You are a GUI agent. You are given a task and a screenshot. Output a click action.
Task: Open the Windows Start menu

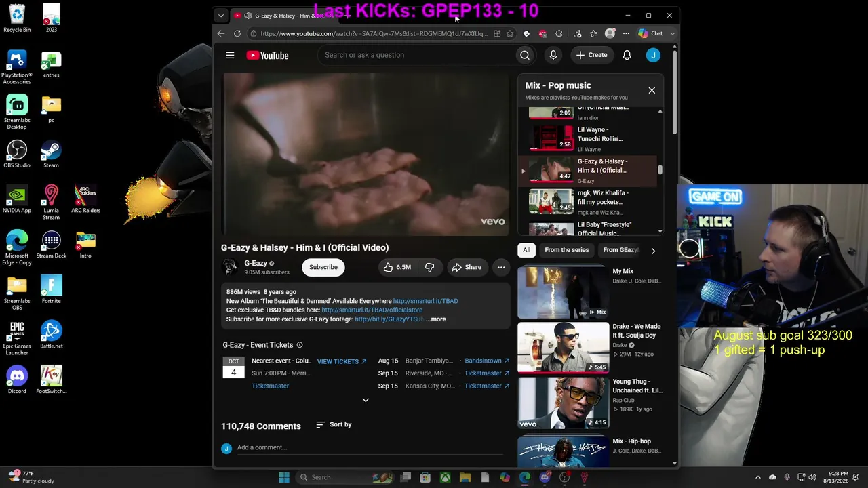pyautogui.click(x=284, y=477)
